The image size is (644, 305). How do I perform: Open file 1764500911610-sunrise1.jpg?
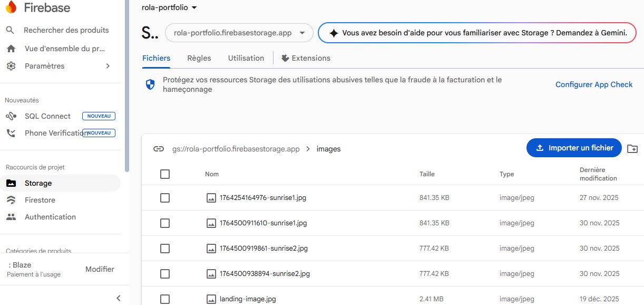point(264,223)
